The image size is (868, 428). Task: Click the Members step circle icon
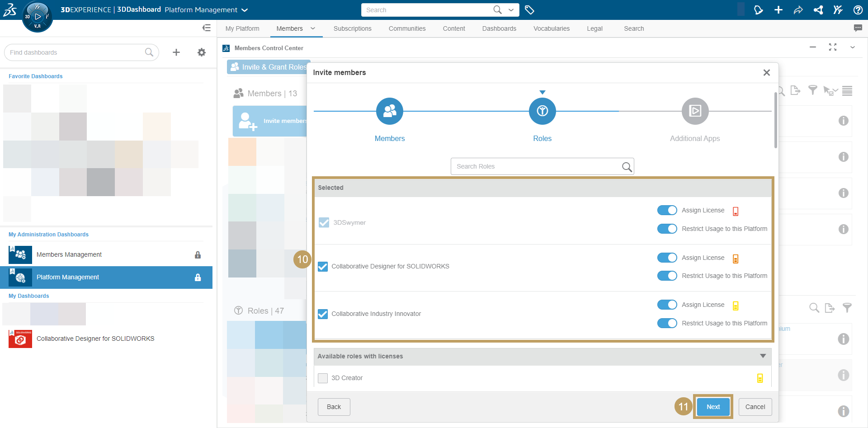[x=390, y=111]
